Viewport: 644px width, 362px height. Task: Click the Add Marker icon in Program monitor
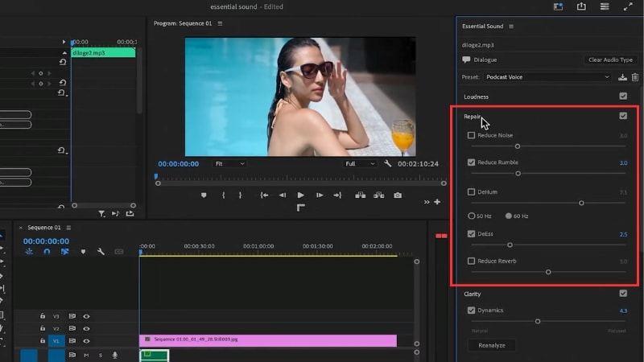[x=204, y=195]
